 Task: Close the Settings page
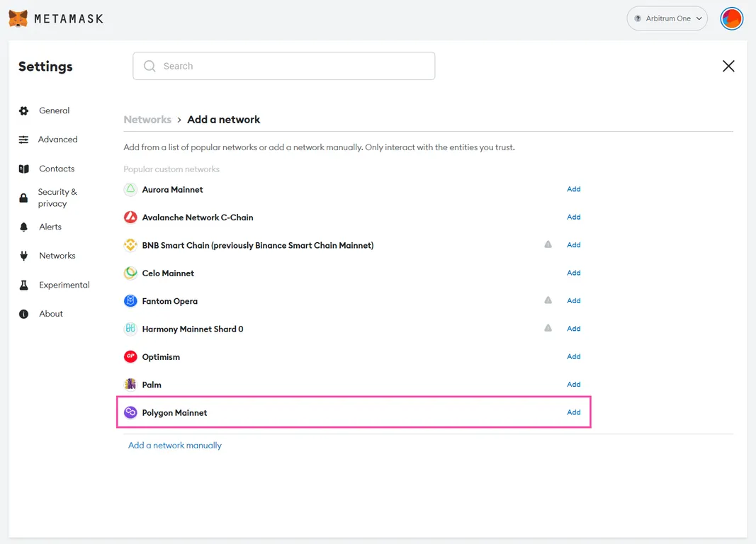[728, 66]
